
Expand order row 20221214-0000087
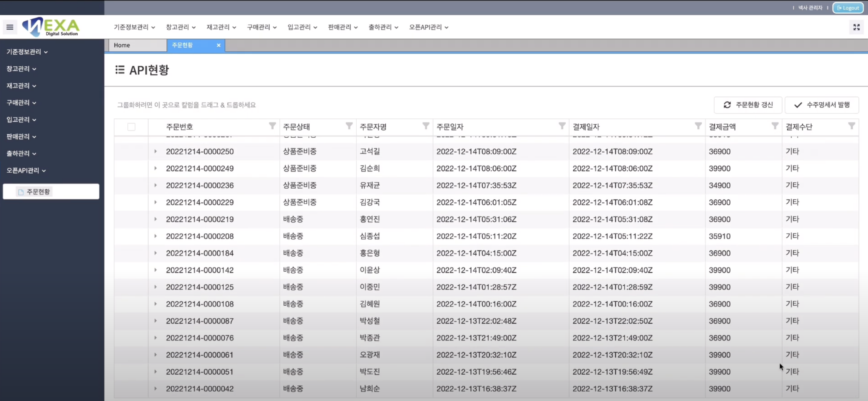(x=155, y=321)
